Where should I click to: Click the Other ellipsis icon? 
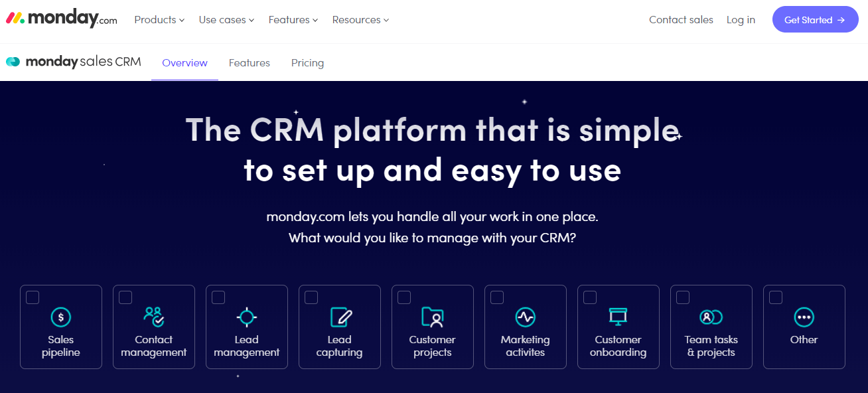[804, 317]
